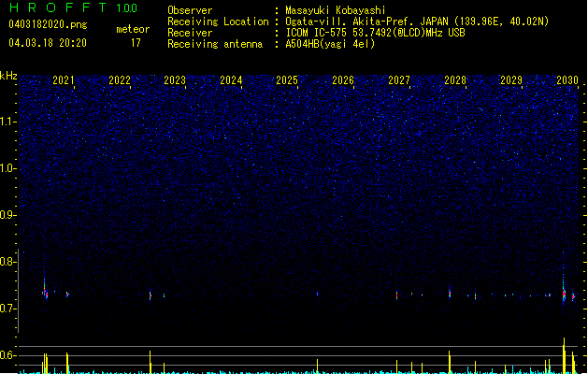Click the strong echo under 2030 marker
Viewport: 588px width, 374px height.
[x=564, y=295]
